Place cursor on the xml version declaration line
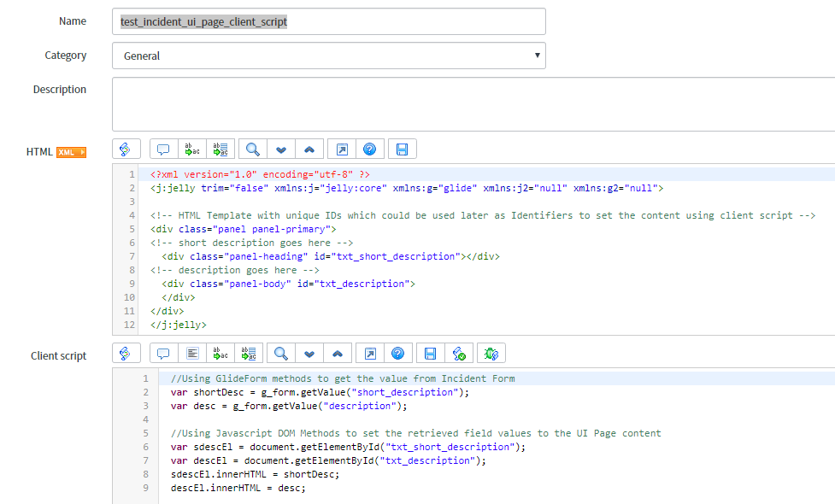Image resolution: width=835 pixels, height=504 pixels. [260, 174]
